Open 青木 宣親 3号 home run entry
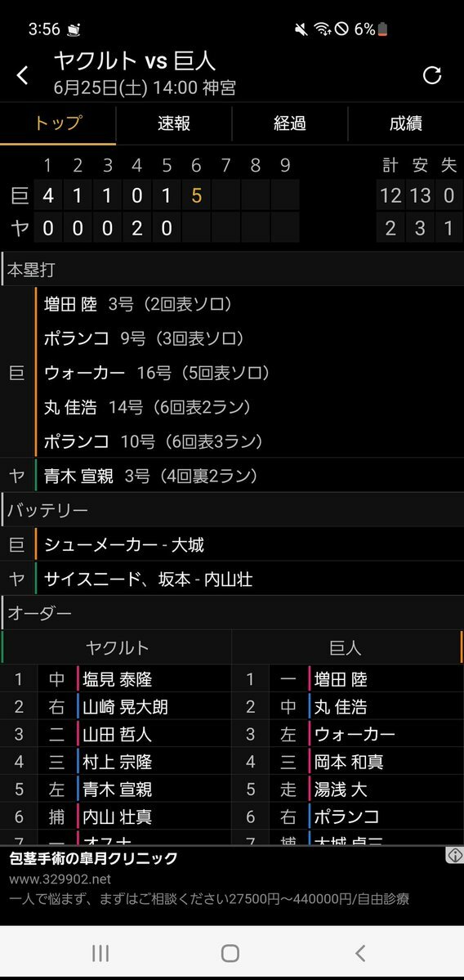464x980 pixels. [x=151, y=477]
